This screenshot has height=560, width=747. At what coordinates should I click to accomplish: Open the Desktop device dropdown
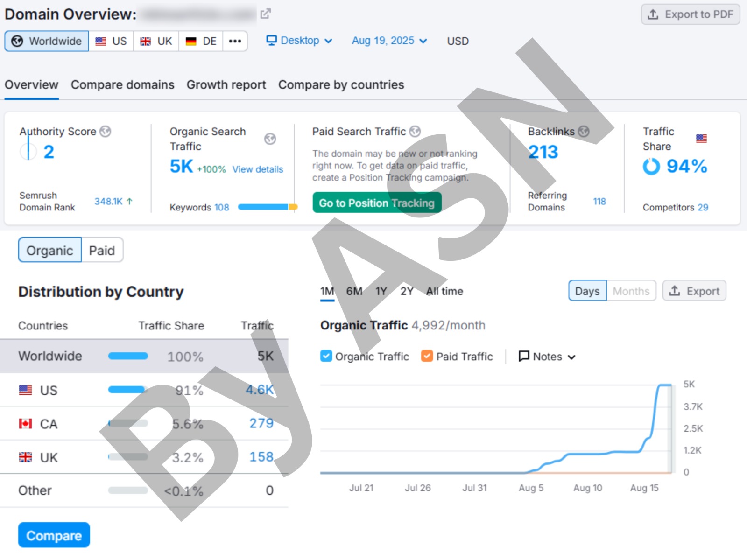click(299, 41)
